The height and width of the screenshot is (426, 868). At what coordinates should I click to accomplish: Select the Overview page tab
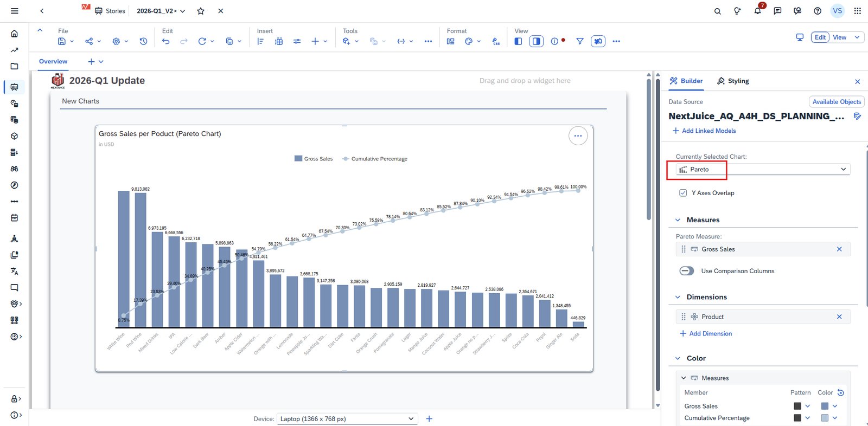click(53, 61)
